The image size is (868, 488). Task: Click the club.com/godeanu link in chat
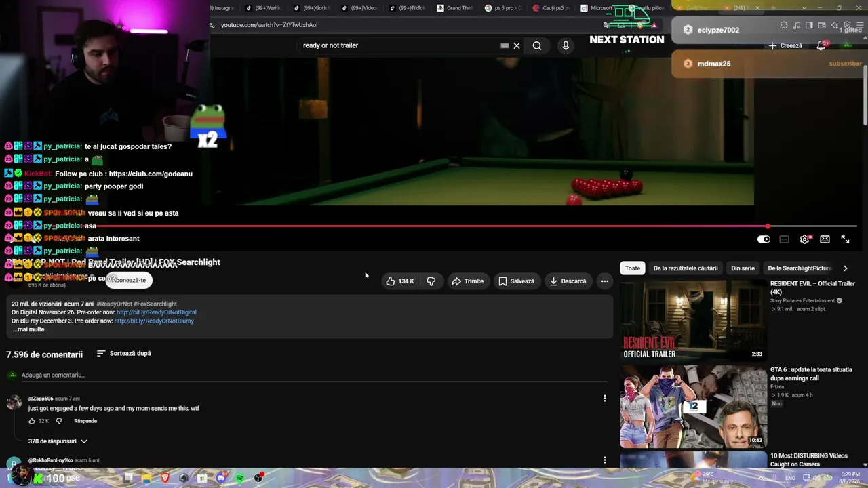click(x=151, y=174)
